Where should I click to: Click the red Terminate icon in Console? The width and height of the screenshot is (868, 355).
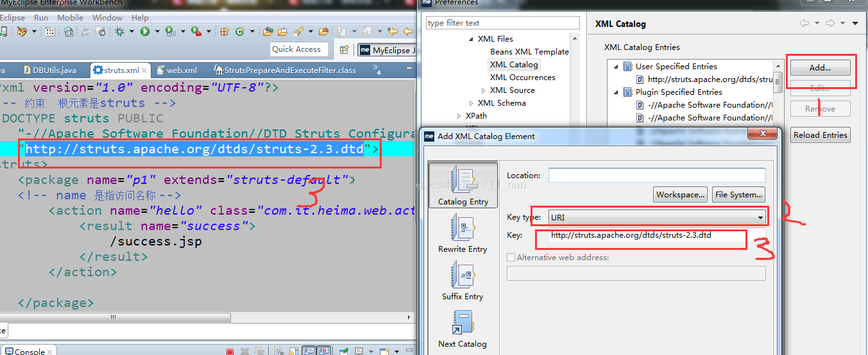pyautogui.click(x=230, y=351)
